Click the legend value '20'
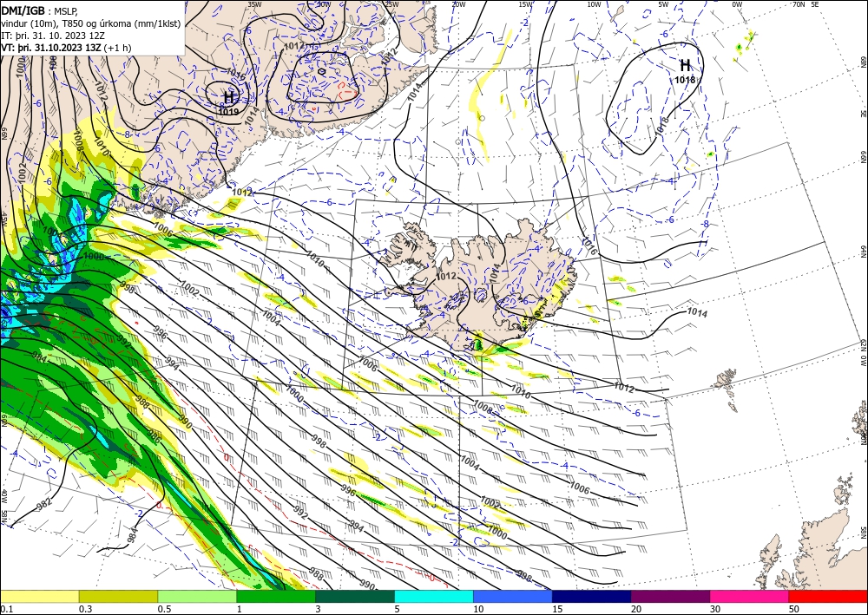Viewport: 868px width, 615px height. (x=636, y=609)
